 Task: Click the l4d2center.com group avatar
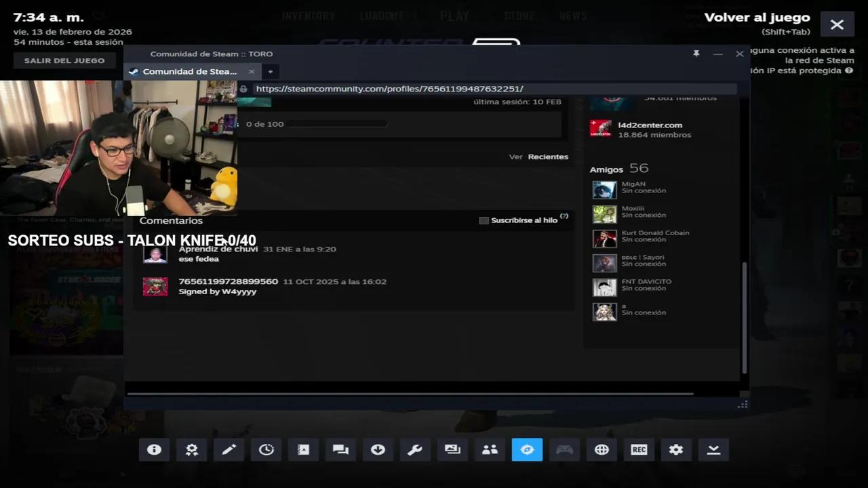coord(601,129)
